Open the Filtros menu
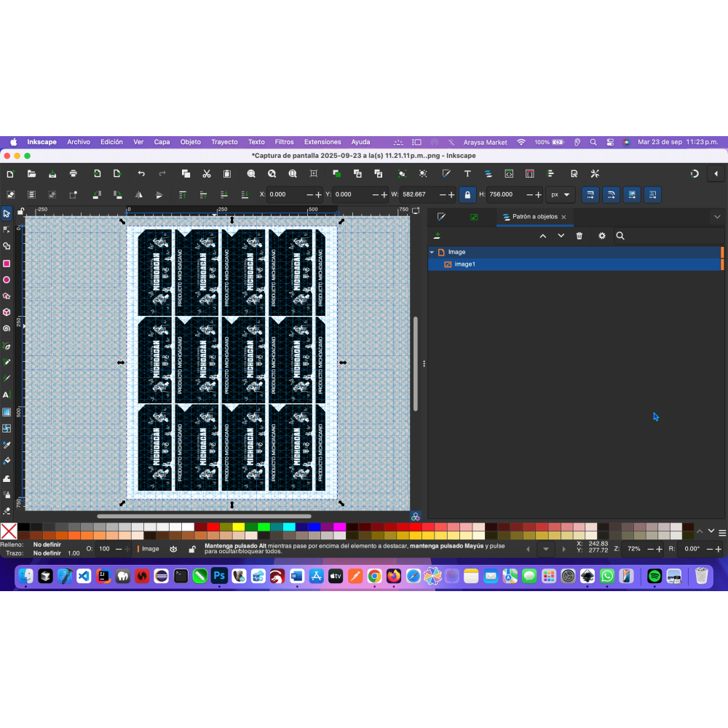 click(284, 142)
